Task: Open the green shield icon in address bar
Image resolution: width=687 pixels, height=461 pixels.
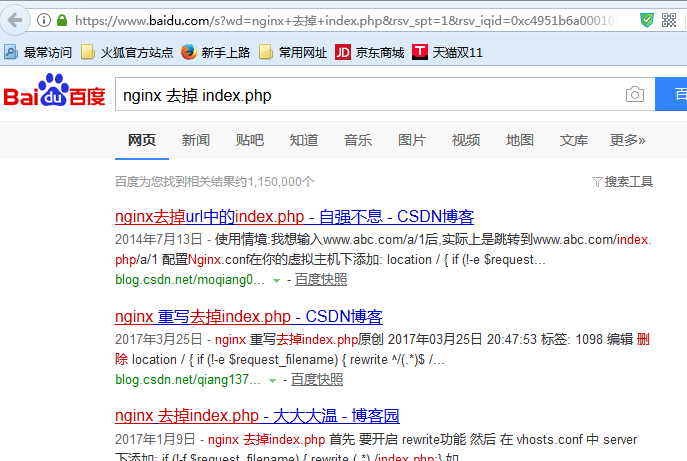Action: 647,20
